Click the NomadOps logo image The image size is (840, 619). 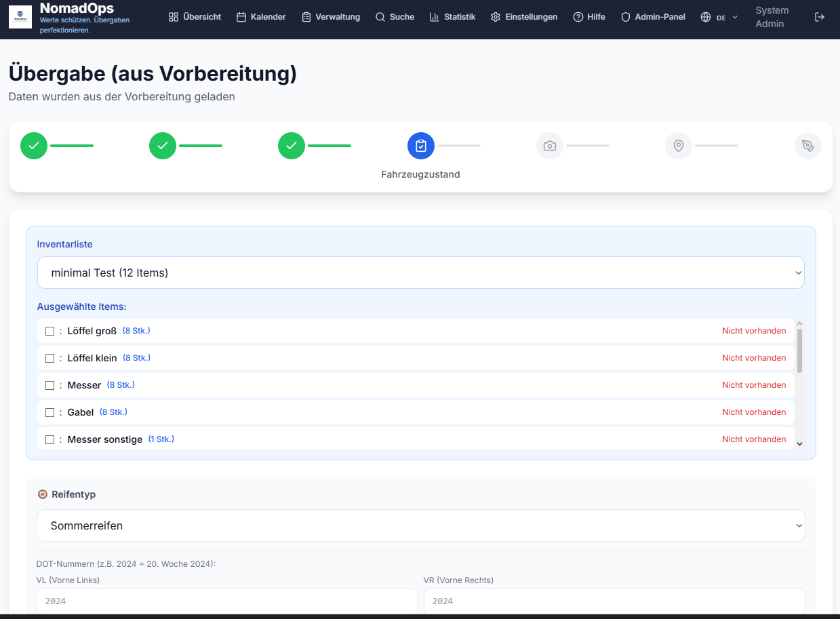pos(20,17)
